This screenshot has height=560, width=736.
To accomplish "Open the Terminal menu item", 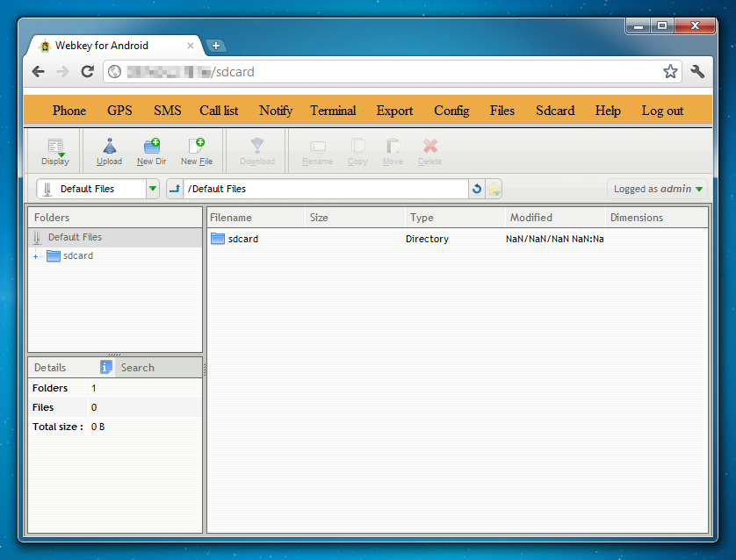I will [x=333, y=111].
